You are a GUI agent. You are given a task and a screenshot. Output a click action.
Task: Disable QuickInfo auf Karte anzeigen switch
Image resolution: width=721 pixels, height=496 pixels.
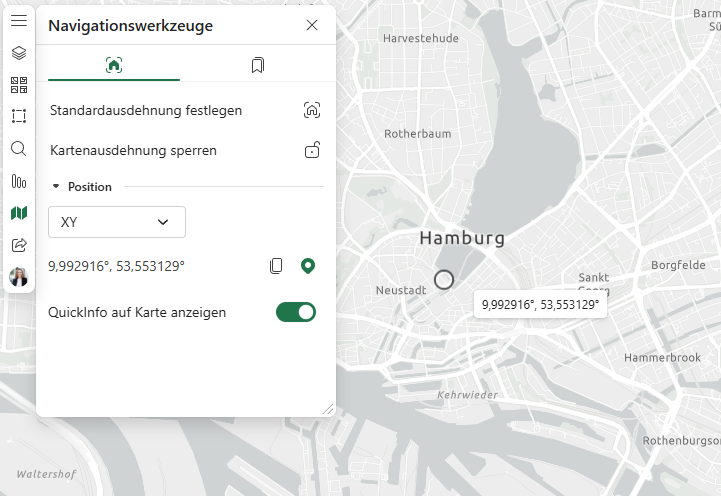tap(296, 312)
